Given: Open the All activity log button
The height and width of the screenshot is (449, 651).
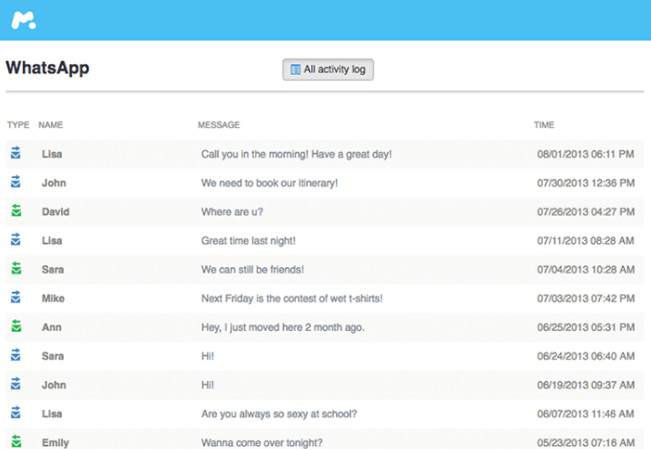Looking at the screenshot, I should coord(328,69).
